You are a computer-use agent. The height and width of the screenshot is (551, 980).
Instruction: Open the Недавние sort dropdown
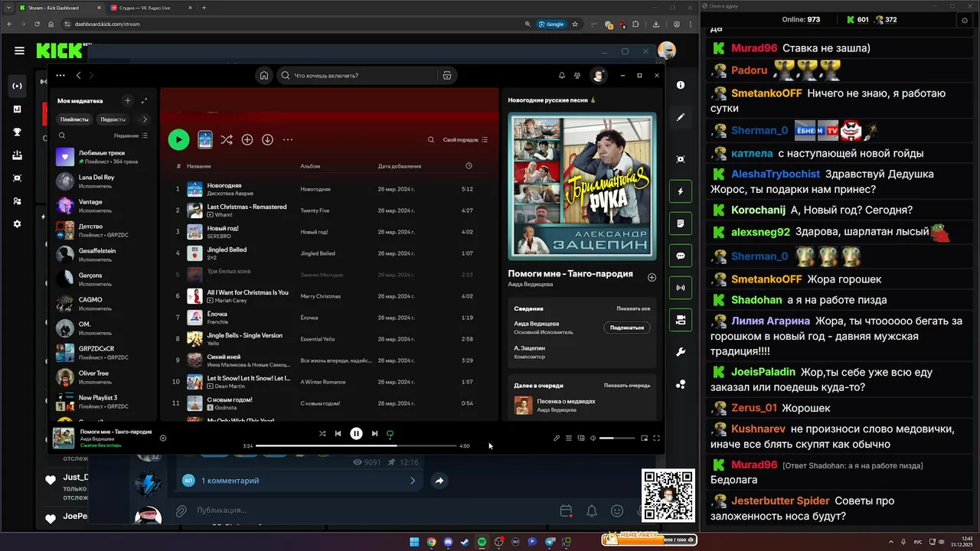click(131, 135)
